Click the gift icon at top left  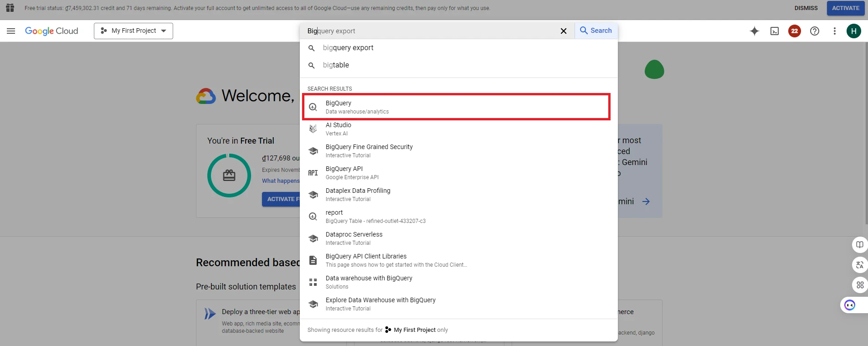(10, 8)
